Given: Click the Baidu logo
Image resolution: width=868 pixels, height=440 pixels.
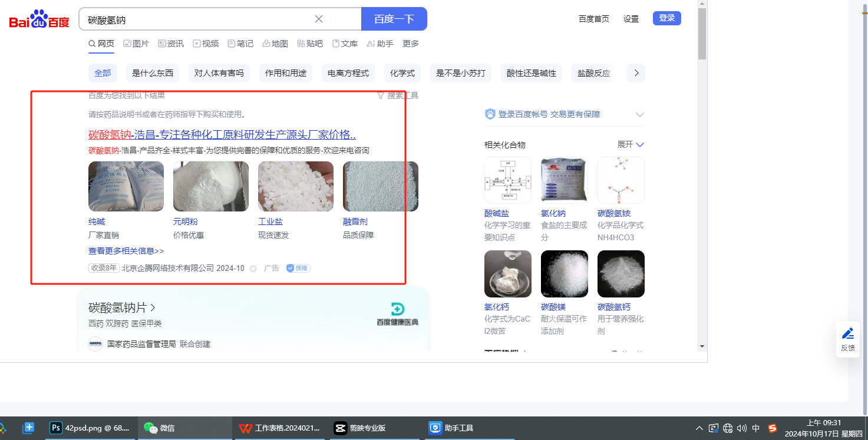Looking at the screenshot, I should pyautogui.click(x=39, y=19).
